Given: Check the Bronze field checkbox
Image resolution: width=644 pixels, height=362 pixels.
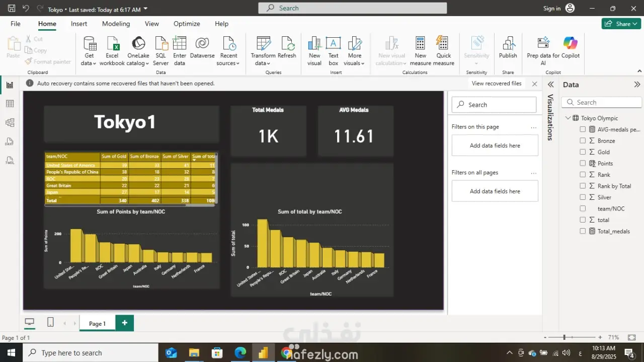Looking at the screenshot, I should 583,140.
